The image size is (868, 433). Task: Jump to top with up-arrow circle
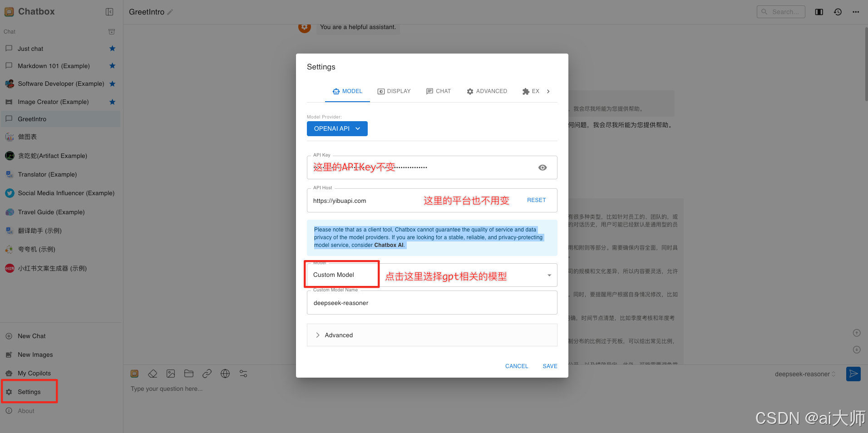pos(857,333)
